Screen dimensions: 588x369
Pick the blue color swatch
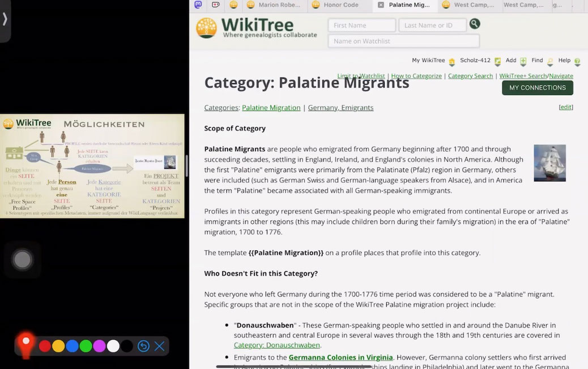pyautogui.click(x=72, y=346)
